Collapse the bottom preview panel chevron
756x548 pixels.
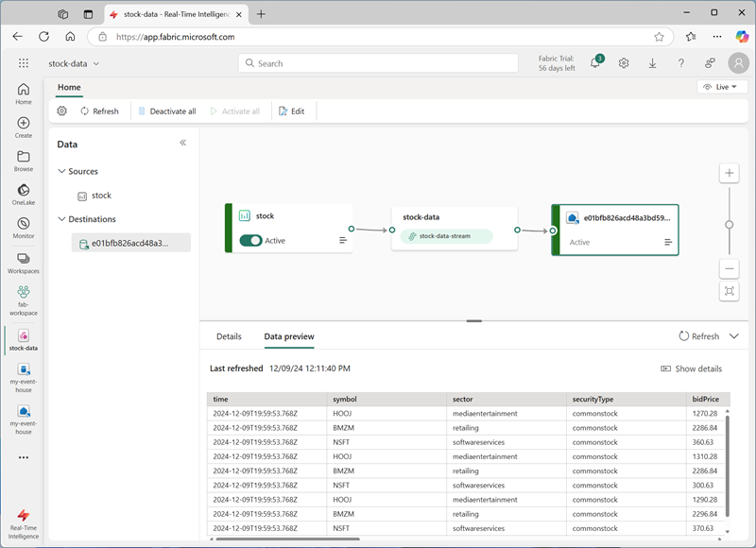734,336
